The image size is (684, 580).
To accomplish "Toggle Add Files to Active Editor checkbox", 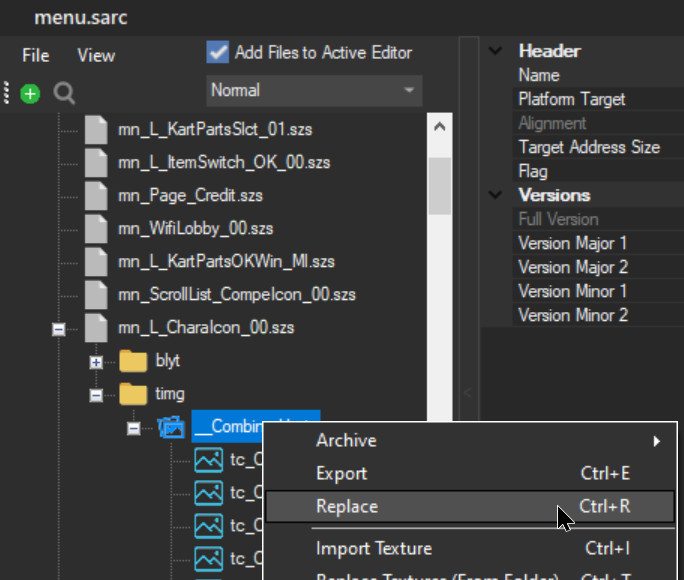I will click(x=217, y=52).
